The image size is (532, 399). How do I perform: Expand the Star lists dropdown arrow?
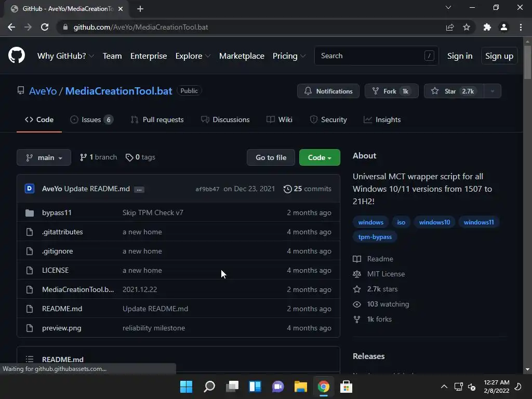(x=493, y=91)
